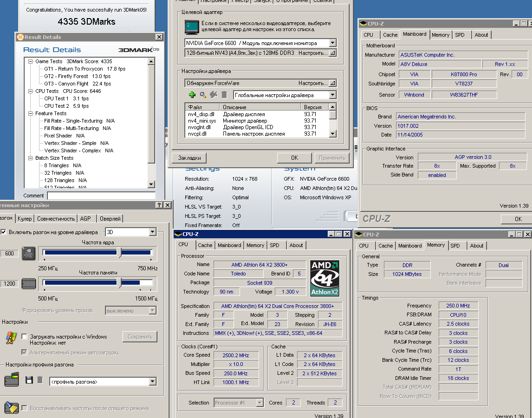532x418 pixels.
Task: Click the Файл column header
Action: [x=202, y=107]
